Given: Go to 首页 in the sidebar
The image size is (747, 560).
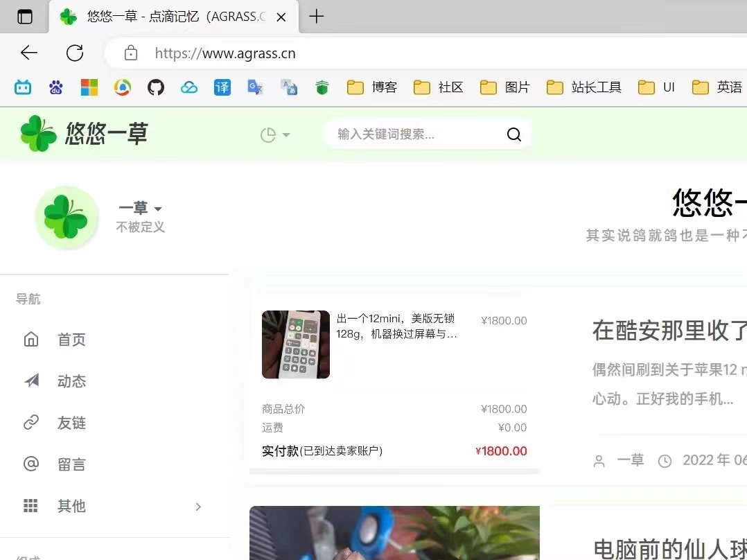Looking at the screenshot, I should click(71, 340).
